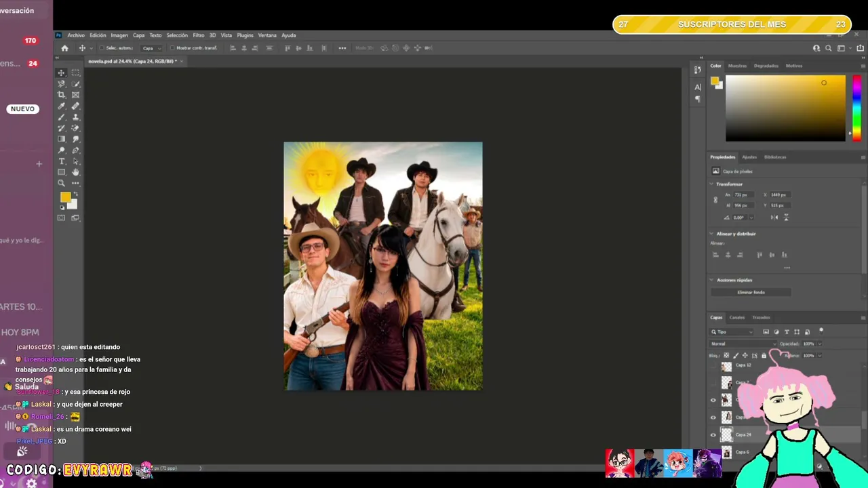Open search icon in the top-right bar
The width and height of the screenshot is (868, 488).
pyautogui.click(x=828, y=48)
